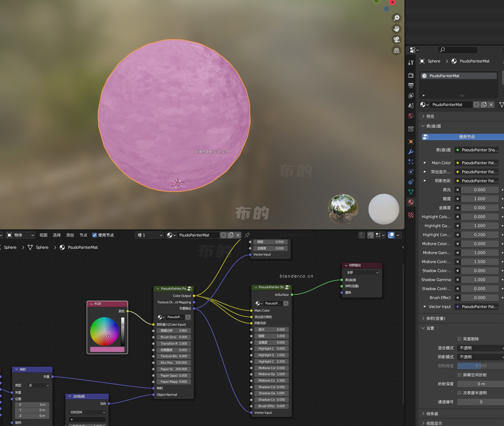Toggle fake user shield in node editor header

coord(224,235)
